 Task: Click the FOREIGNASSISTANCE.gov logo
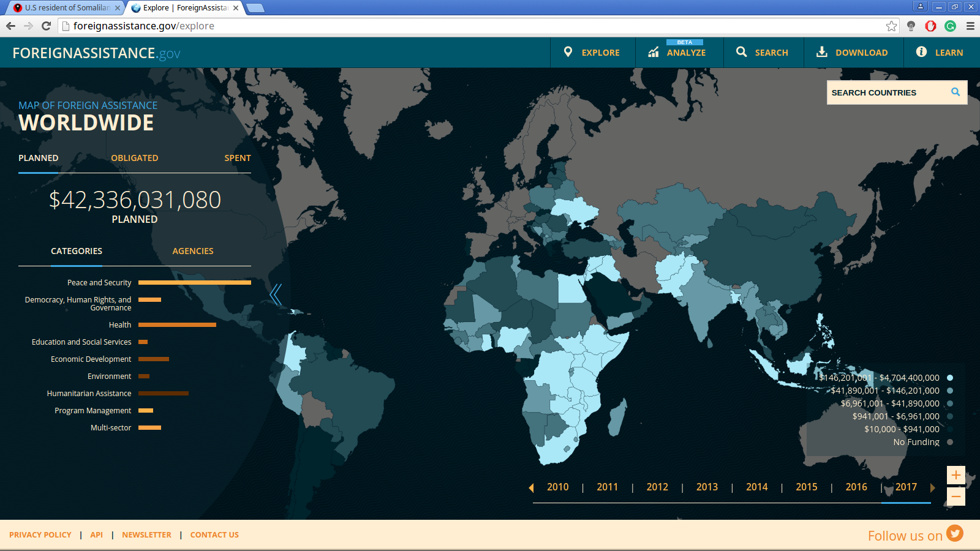[96, 53]
